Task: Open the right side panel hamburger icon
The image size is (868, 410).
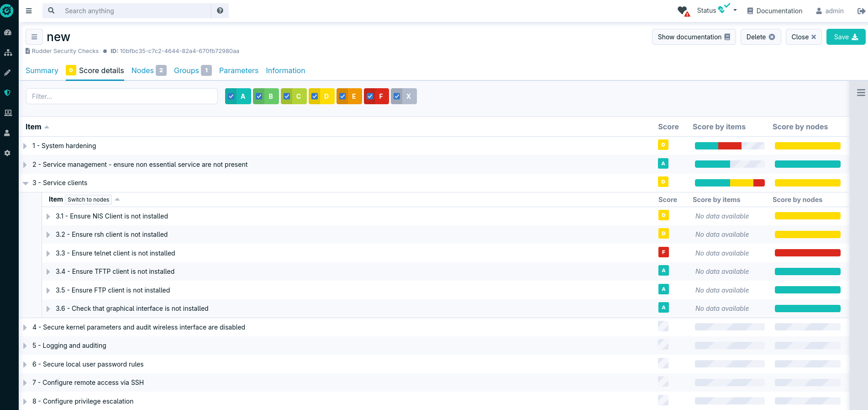Action: tap(861, 93)
